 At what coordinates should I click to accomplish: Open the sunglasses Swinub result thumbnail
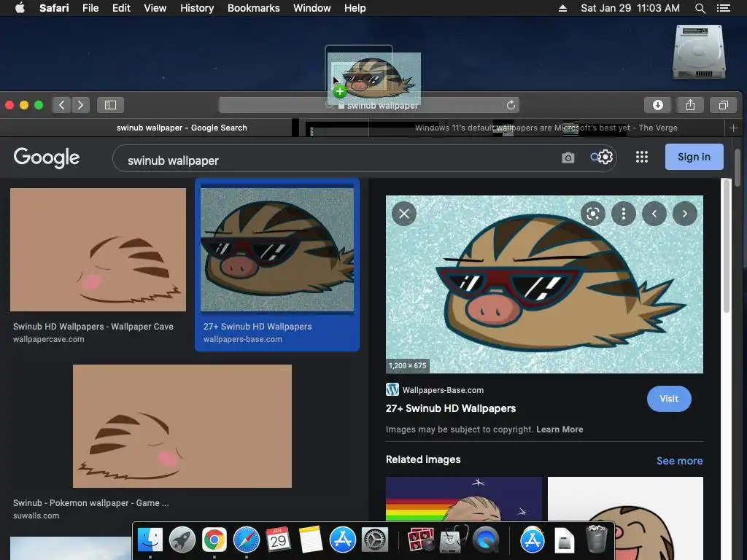(x=277, y=249)
